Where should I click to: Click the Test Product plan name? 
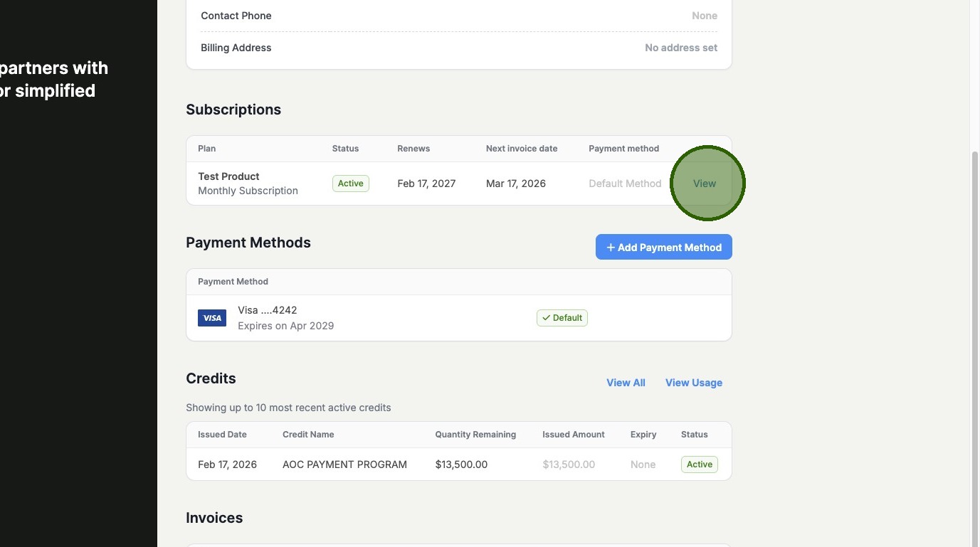pyautogui.click(x=228, y=176)
